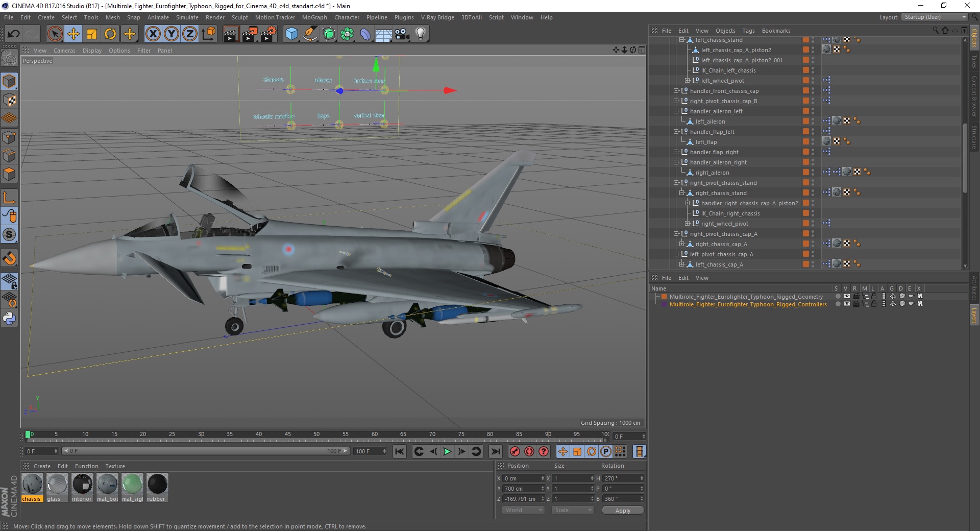The height and width of the screenshot is (531, 980).
Task: Switch to Texture mode icon
Action: point(9,100)
